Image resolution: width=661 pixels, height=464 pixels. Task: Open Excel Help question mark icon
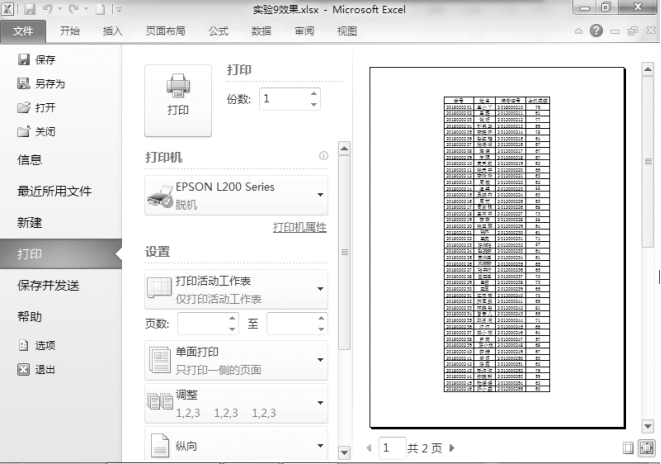click(x=596, y=31)
